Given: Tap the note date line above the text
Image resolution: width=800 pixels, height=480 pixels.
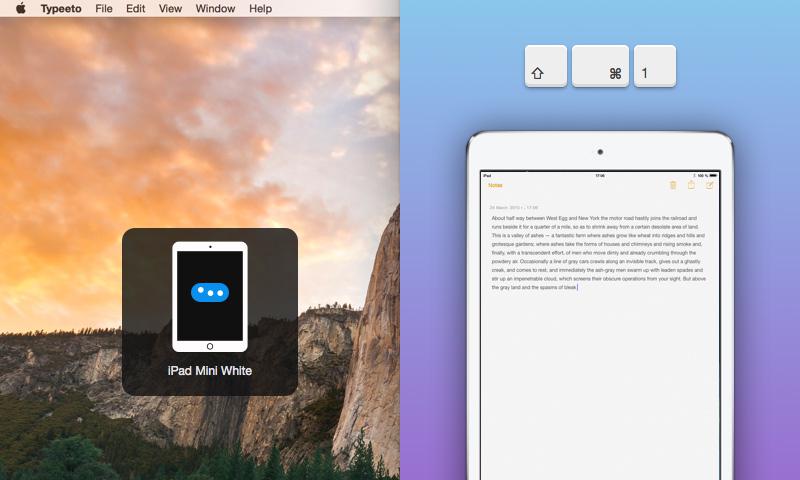Looking at the screenshot, I should (x=513, y=208).
